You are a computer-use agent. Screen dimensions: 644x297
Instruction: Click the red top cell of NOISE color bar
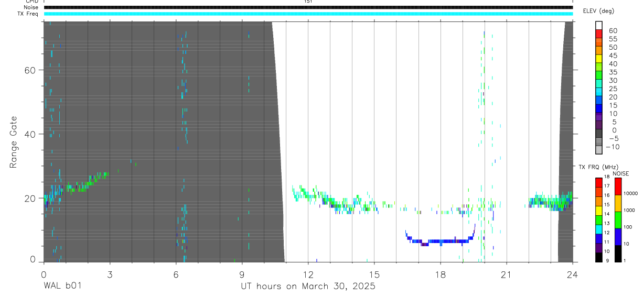(618, 186)
